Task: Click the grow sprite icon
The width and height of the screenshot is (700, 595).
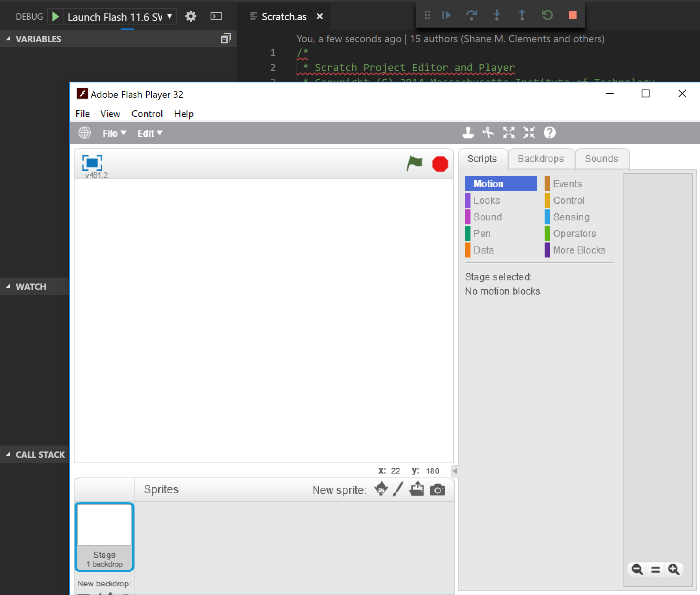Action: tap(508, 133)
